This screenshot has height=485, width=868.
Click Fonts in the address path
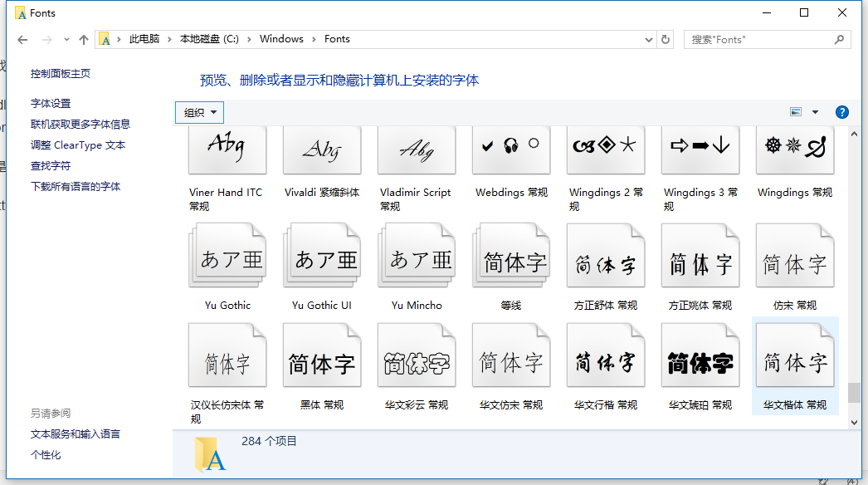tap(337, 39)
